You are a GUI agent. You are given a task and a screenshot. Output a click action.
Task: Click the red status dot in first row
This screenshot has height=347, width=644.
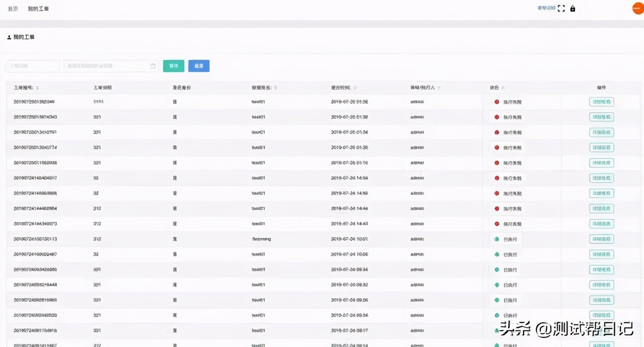pos(497,102)
